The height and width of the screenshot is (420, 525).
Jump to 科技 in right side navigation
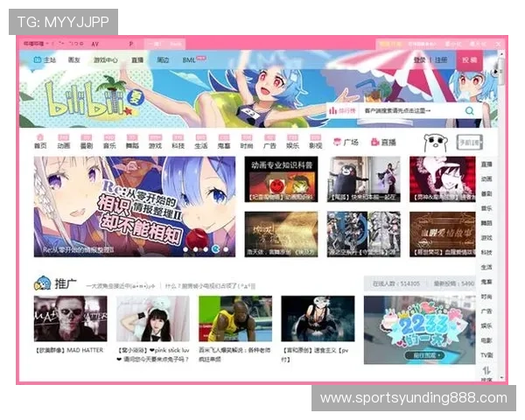click(x=486, y=252)
